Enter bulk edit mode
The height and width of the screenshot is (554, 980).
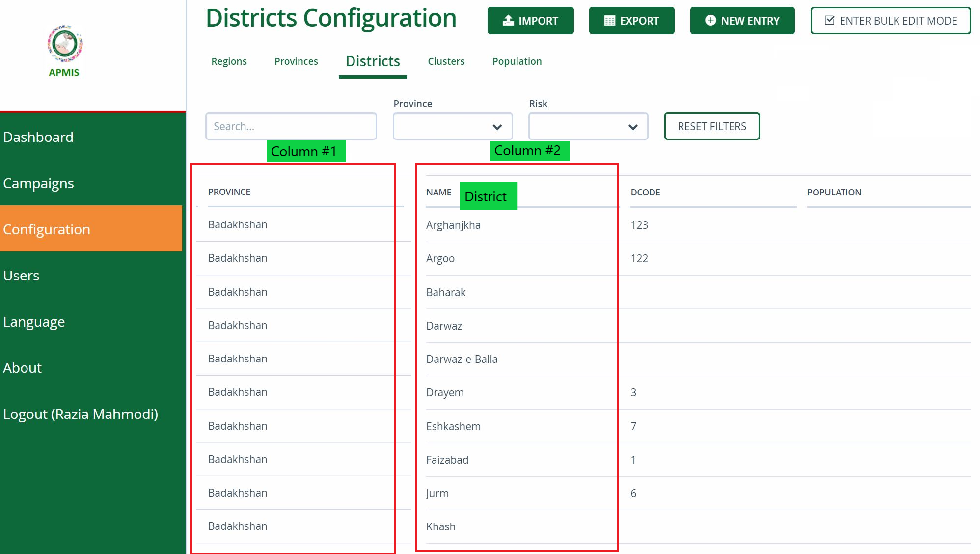coord(890,20)
